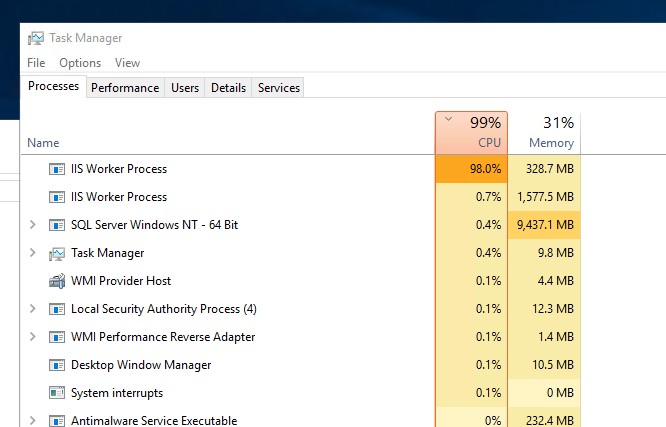Open the File menu

pyautogui.click(x=36, y=63)
